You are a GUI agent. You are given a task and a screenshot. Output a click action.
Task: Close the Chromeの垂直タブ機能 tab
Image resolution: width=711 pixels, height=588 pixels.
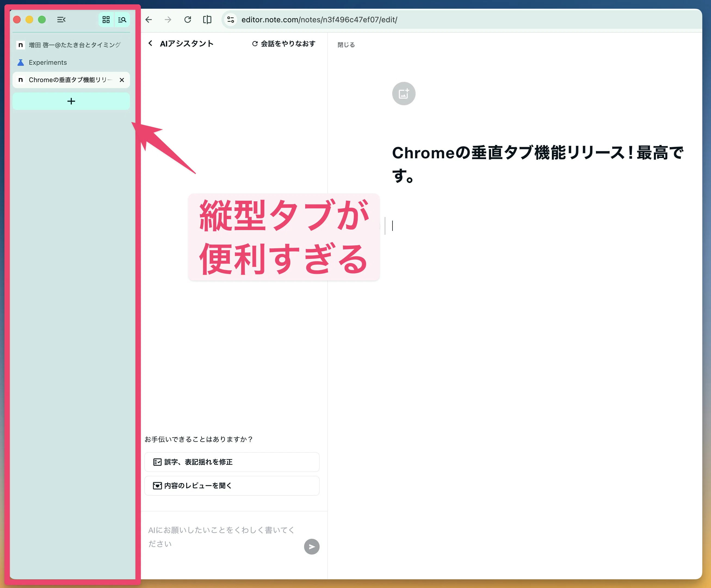122,80
